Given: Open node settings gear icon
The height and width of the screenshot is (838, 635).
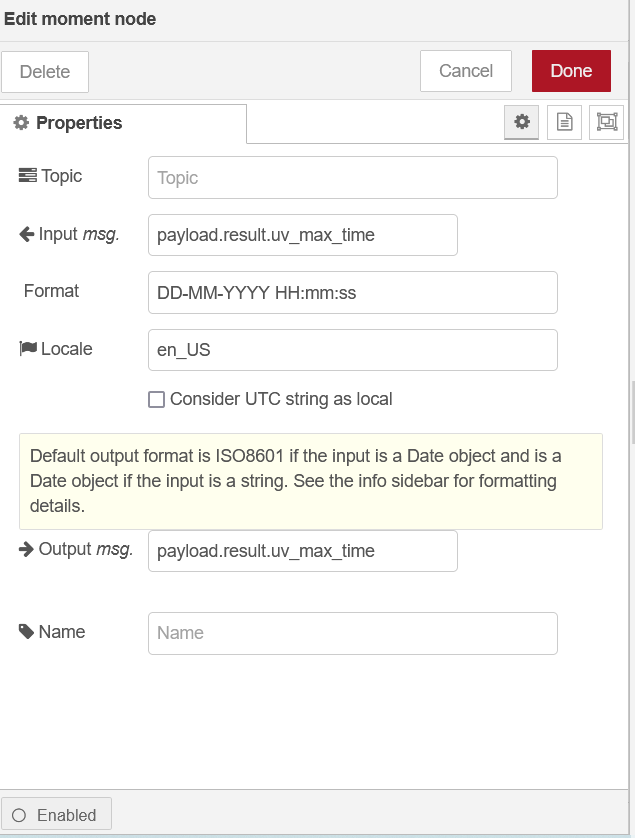Looking at the screenshot, I should 521,122.
